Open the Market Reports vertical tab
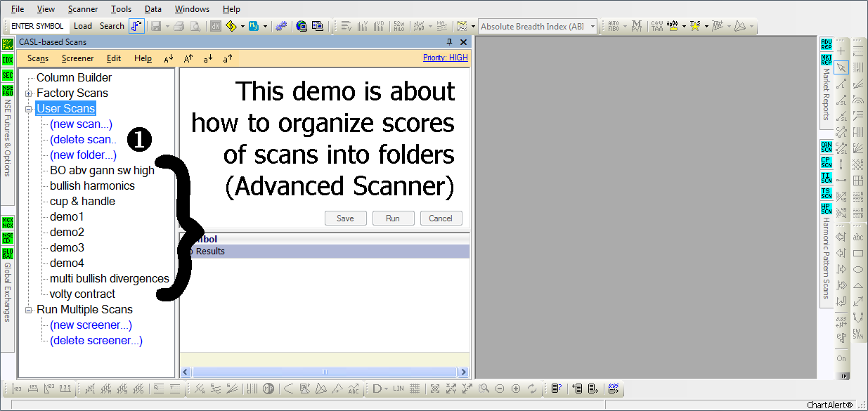868x411 pixels. [826, 95]
